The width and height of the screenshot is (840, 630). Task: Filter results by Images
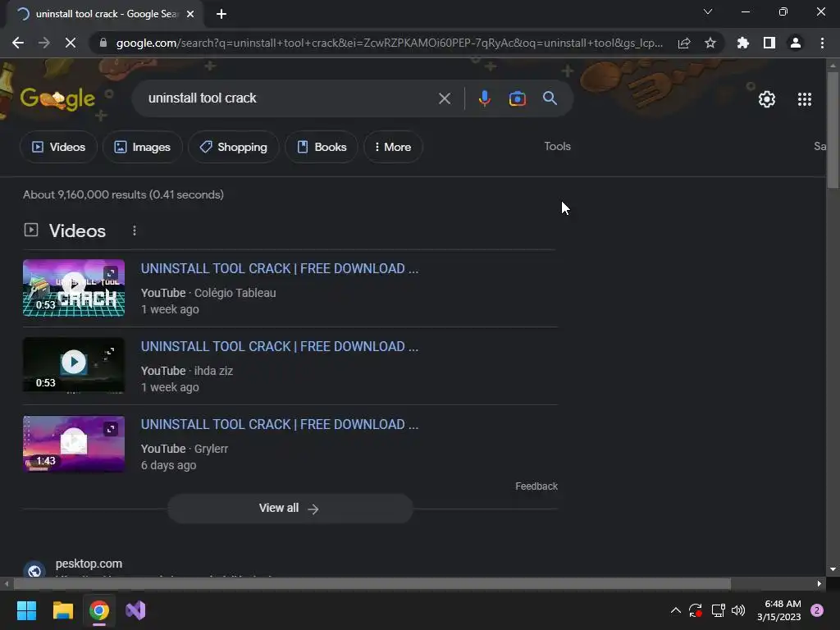(143, 147)
